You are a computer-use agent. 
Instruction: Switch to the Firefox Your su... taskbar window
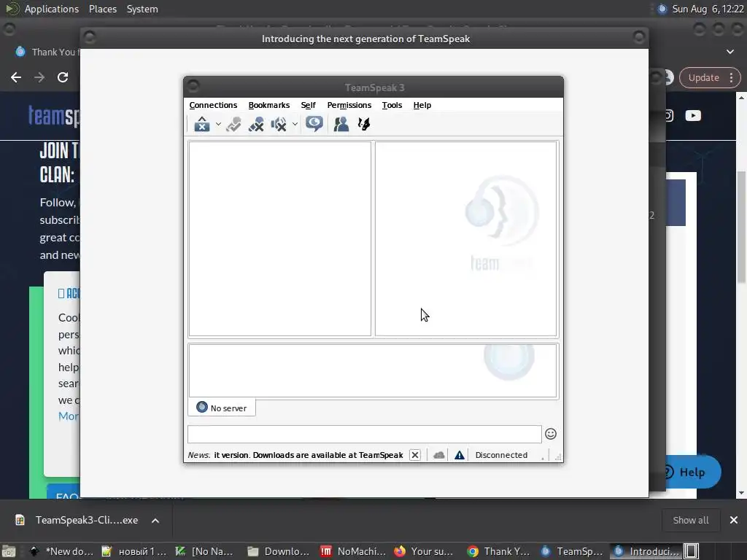(425, 551)
